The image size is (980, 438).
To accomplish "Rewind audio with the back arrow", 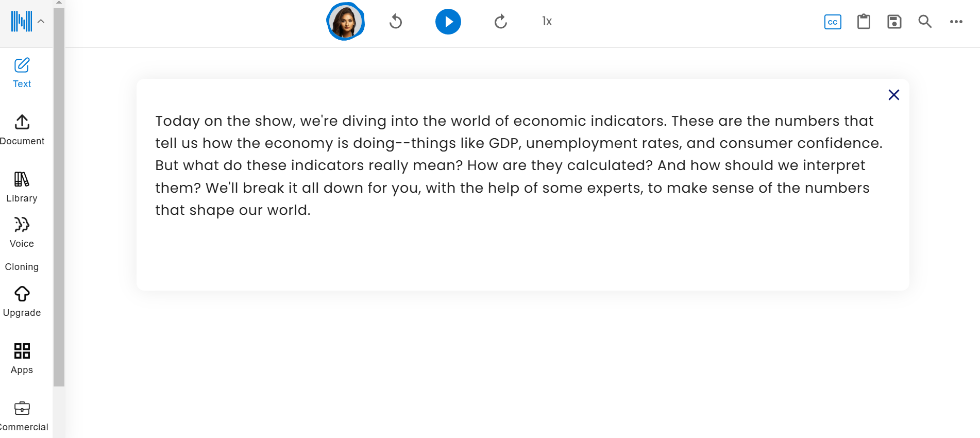I will 396,22.
